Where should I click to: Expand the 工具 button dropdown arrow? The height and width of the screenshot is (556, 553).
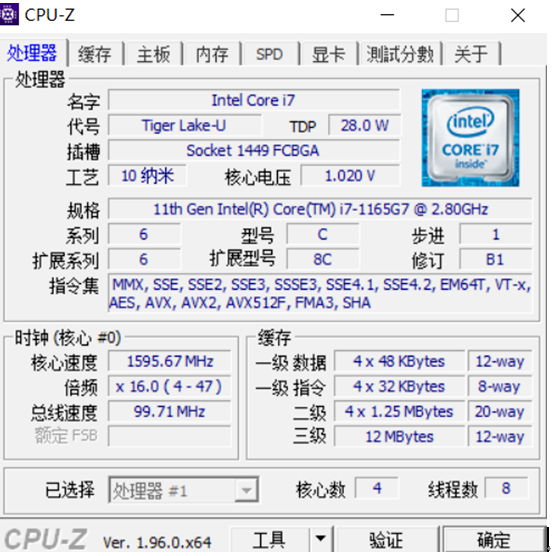pyautogui.click(x=320, y=539)
